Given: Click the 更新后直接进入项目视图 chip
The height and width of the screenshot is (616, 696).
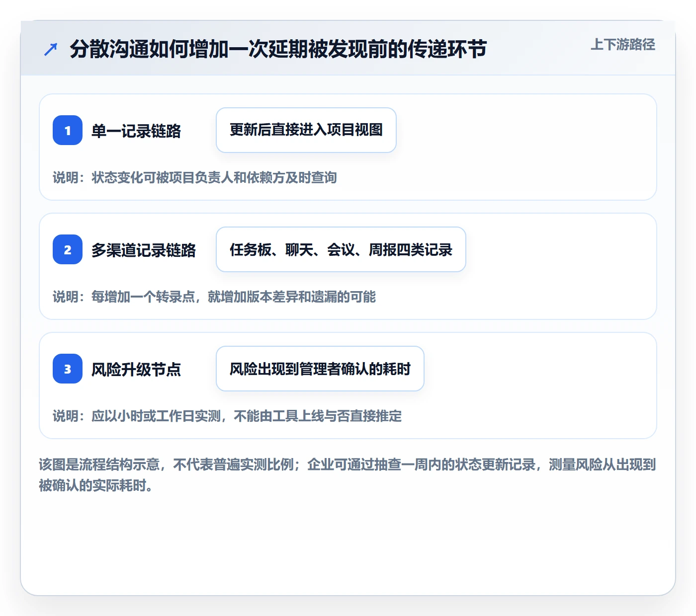Looking at the screenshot, I should (x=306, y=130).
